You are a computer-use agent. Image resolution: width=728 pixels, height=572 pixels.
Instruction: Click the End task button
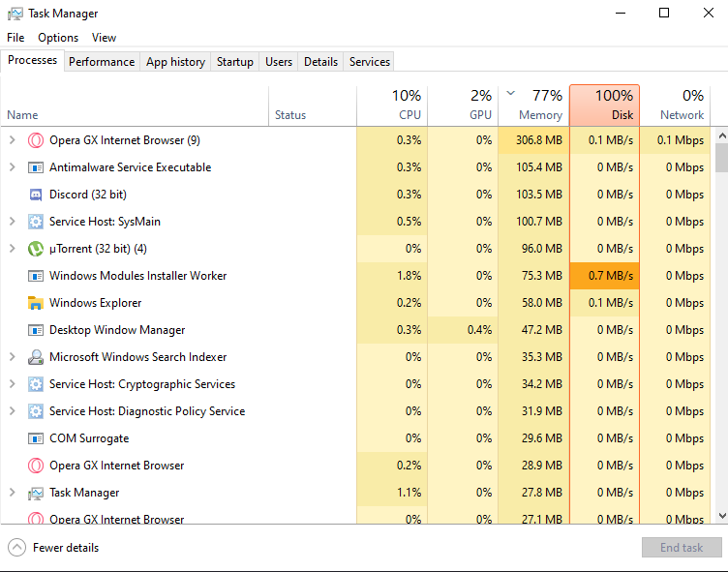pyautogui.click(x=682, y=548)
